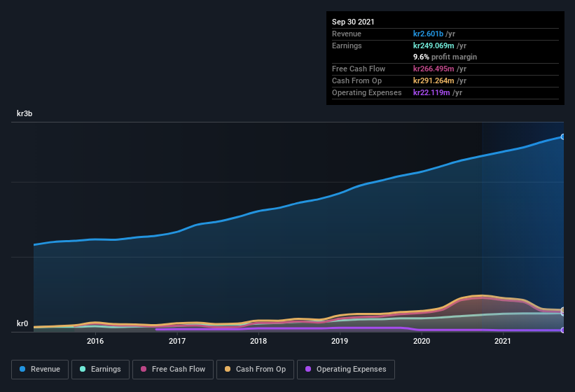
Task: Toggle the Revenue legend button
Action: tap(40, 370)
